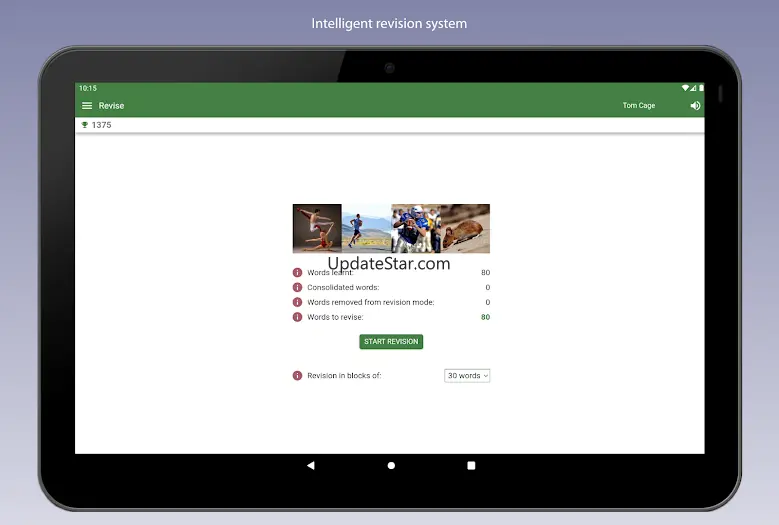Click the football players thumbnail image
Screen dimensions: 779x525
tap(416, 228)
